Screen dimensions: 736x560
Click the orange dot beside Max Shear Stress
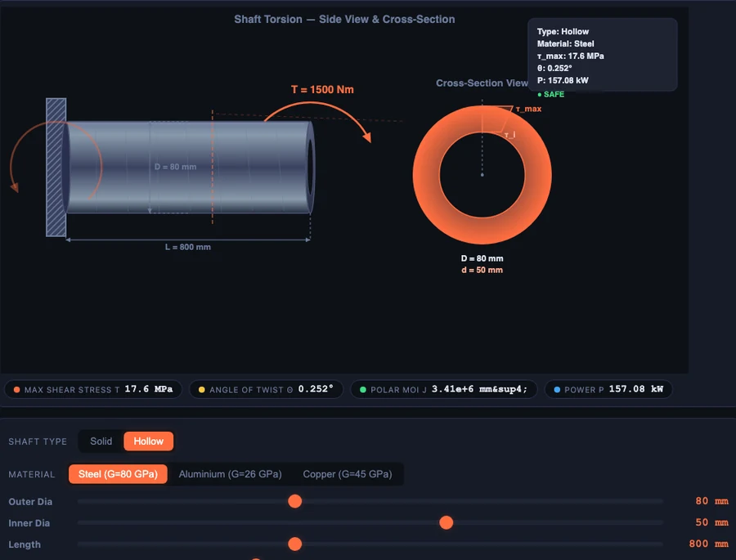(17, 390)
